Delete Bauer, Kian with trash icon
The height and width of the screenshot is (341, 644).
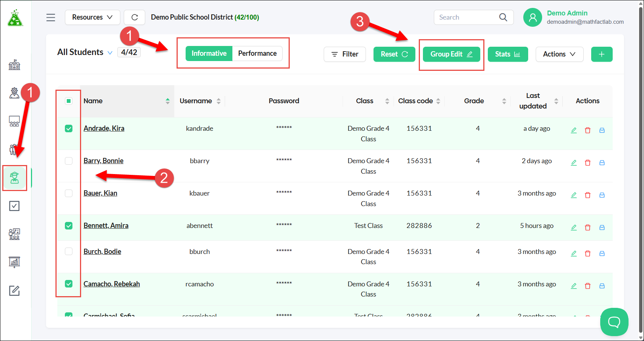coord(588,195)
